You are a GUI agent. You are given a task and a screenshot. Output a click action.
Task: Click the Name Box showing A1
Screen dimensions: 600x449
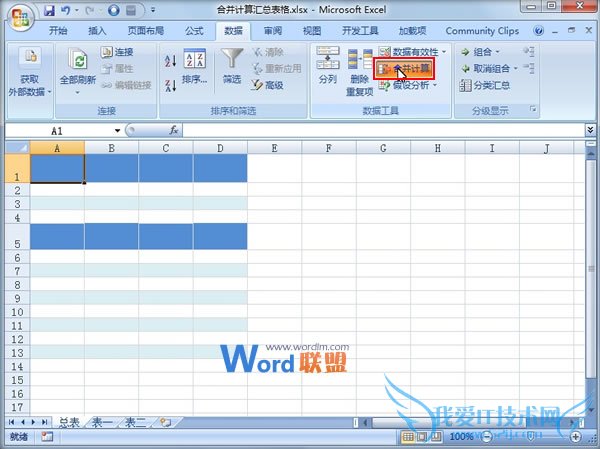click(x=59, y=131)
